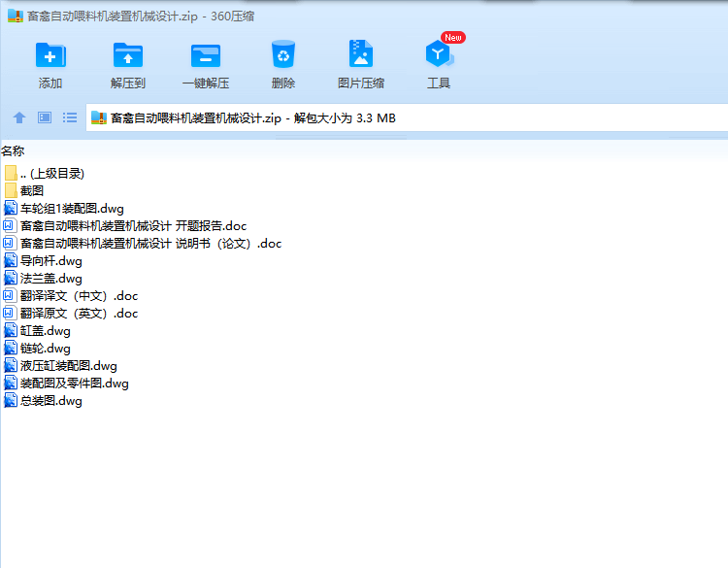Select the parent directory folder icon
Image resolution: width=728 pixels, height=568 pixels.
tap(11, 173)
